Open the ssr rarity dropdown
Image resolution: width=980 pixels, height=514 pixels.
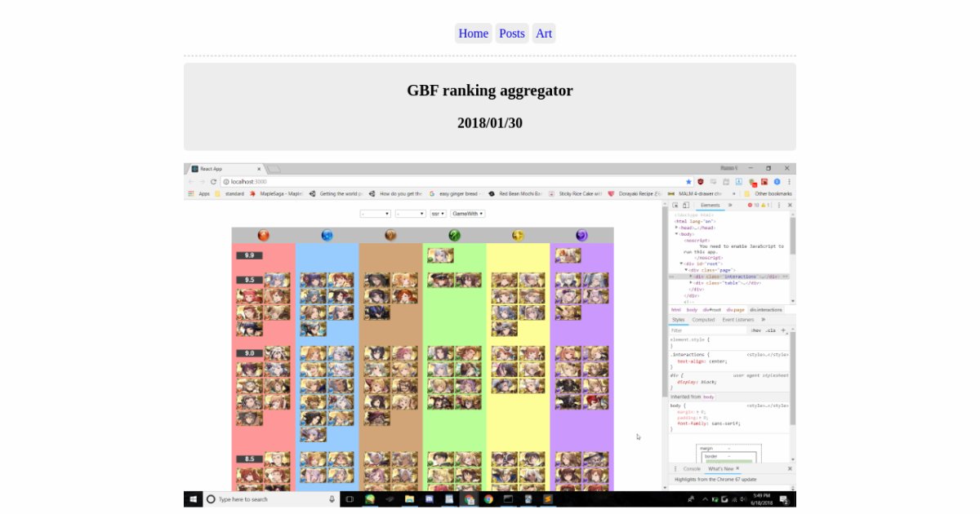[x=438, y=214]
